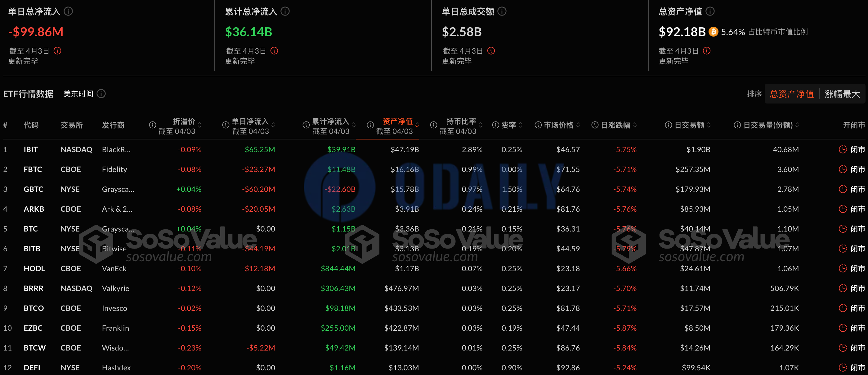Screen dimensions: 868x375
Task: Click info icon next to 美东时间
Action: 101,94
